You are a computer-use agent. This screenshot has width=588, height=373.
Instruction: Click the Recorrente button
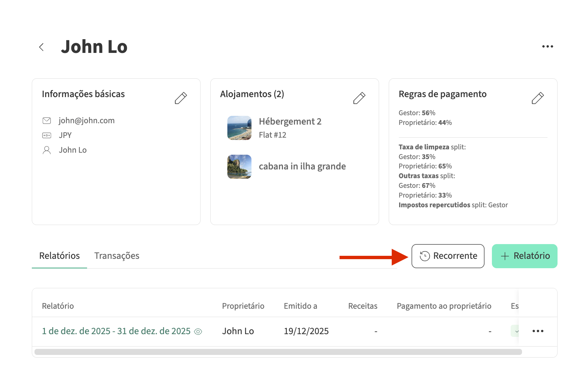click(x=448, y=256)
